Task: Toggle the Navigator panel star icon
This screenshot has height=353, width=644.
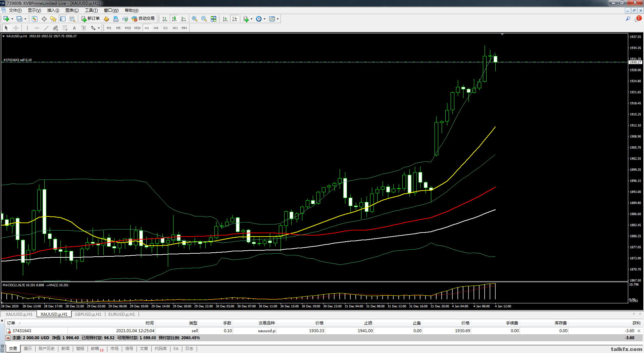Action: pyautogui.click(x=53, y=19)
